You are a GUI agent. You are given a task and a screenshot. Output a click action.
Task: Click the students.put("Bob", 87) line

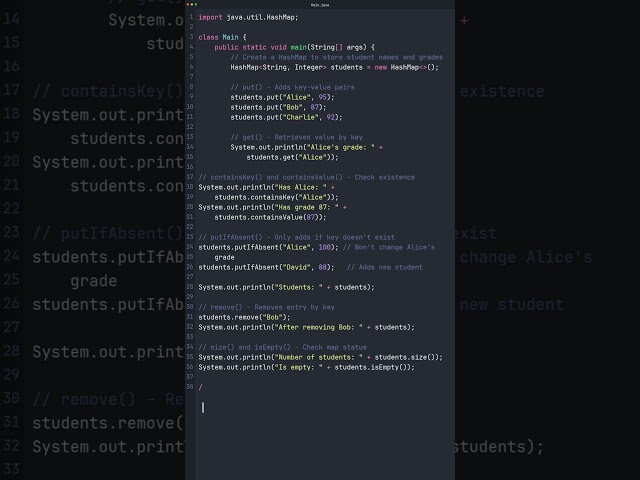click(x=278, y=107)
